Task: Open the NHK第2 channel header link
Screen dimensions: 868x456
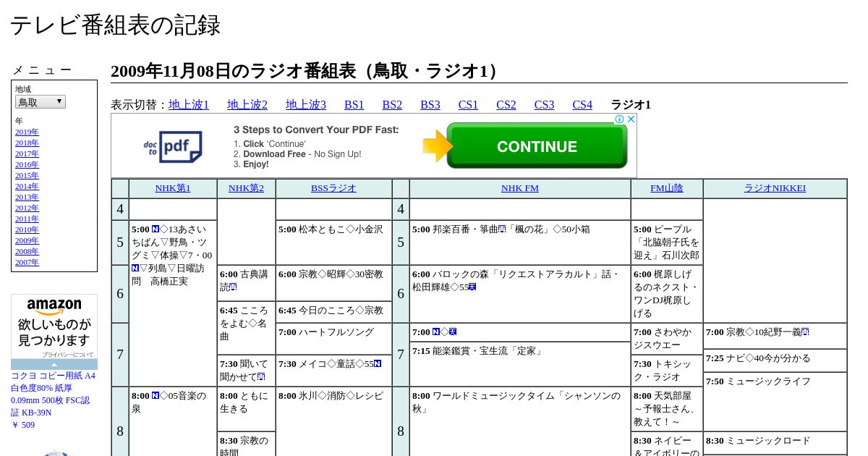Action: pyautogui.click(x=247, y=188)
